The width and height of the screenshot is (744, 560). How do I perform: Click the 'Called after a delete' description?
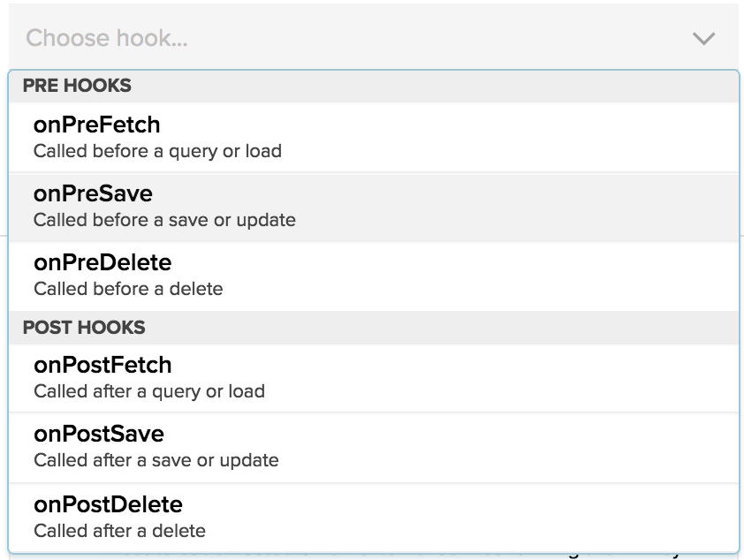click(x=119, y=531)
